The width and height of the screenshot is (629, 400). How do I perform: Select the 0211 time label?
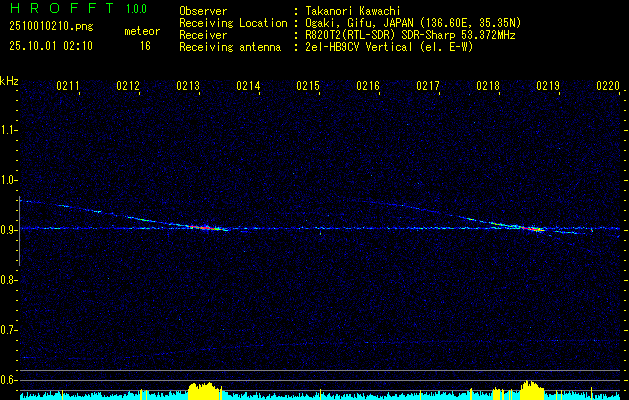68,87
